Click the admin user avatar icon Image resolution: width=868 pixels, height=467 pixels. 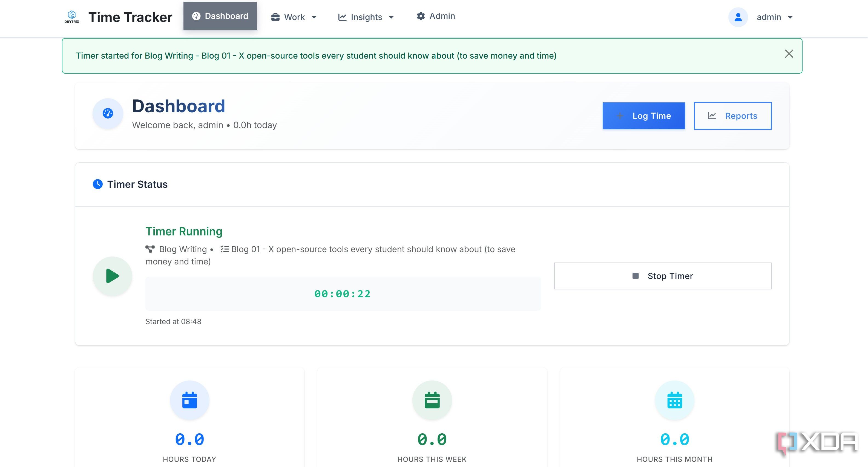click(738, 17)
